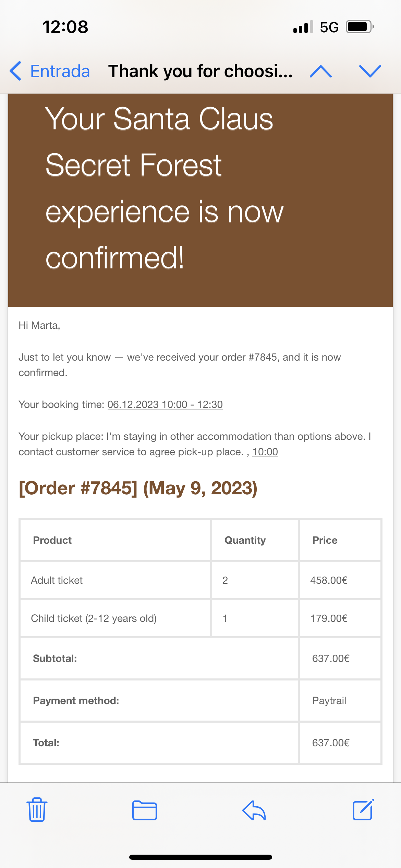
Task: Tap the email subject title
Action: tap(200, 71)
